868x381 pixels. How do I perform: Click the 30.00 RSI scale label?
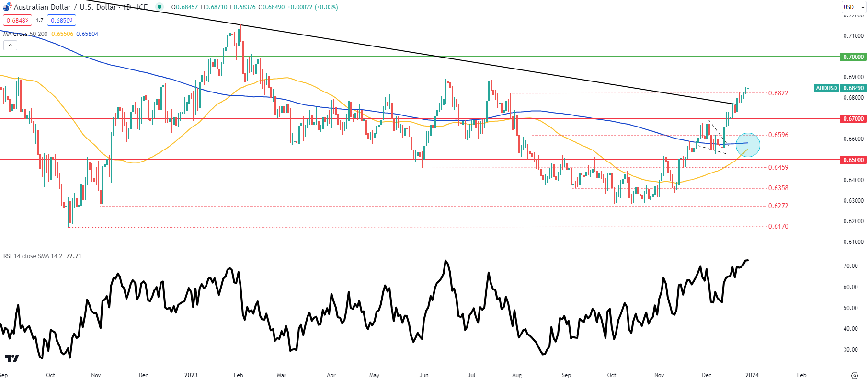[x=851, y=350]
